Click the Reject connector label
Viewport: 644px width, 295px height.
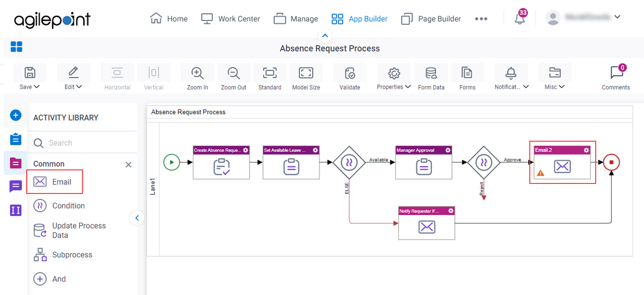[x=481, y=188]
